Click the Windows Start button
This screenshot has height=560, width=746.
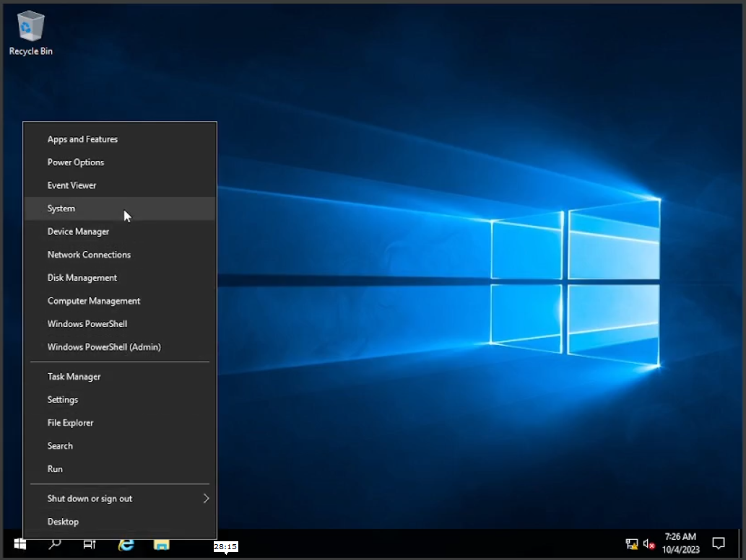click(x=19, y=544)
